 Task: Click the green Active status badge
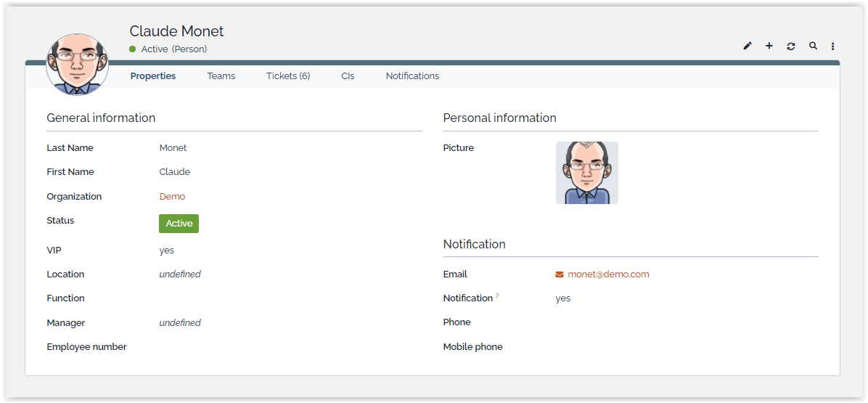pyautogui.click(x=179, y=224)
